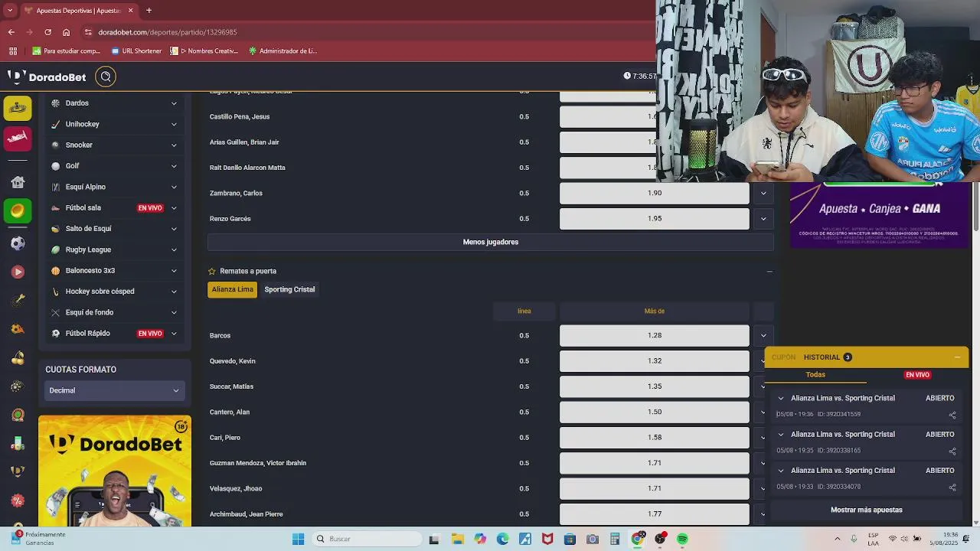The height and width of the screenshot is (551, 980).
Task: Select Barcos odds 1.28
Action: pos(655,335)
